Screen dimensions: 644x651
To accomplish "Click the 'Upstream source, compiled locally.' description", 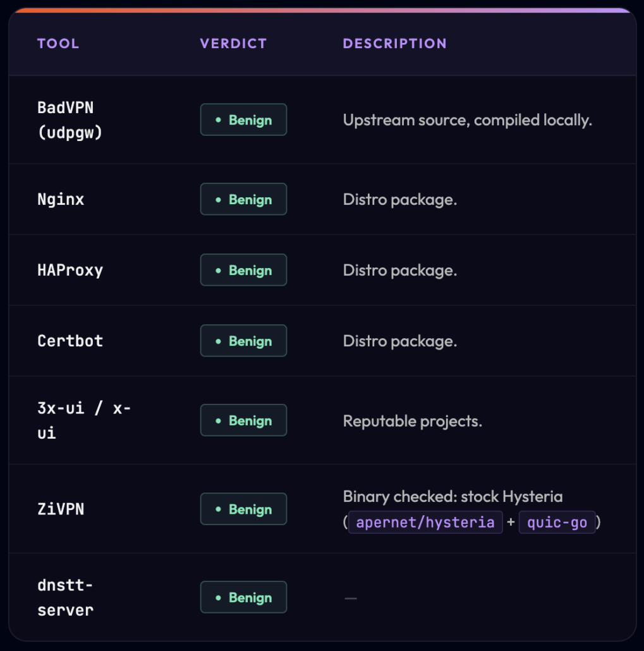I will tap(468, 120).
